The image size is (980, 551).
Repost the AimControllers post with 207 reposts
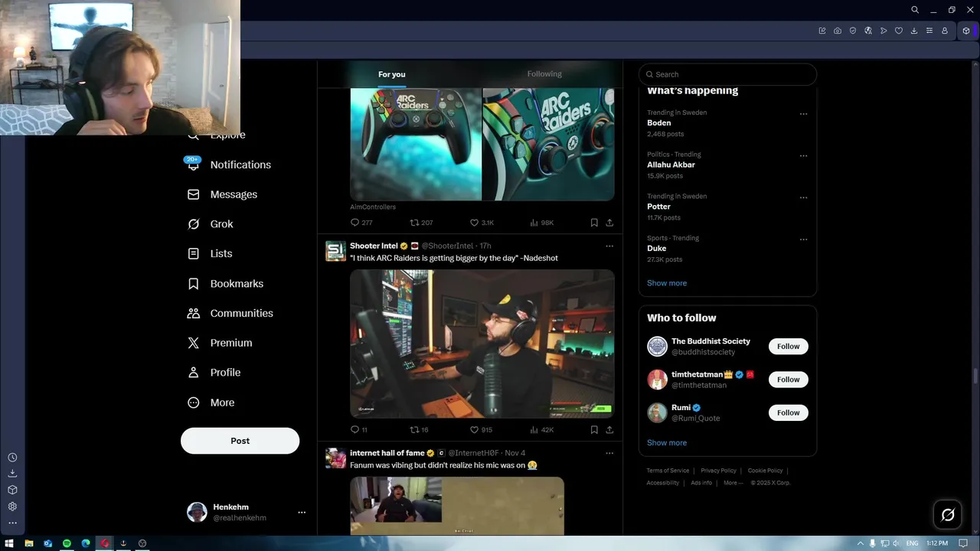tap(421, 223)
